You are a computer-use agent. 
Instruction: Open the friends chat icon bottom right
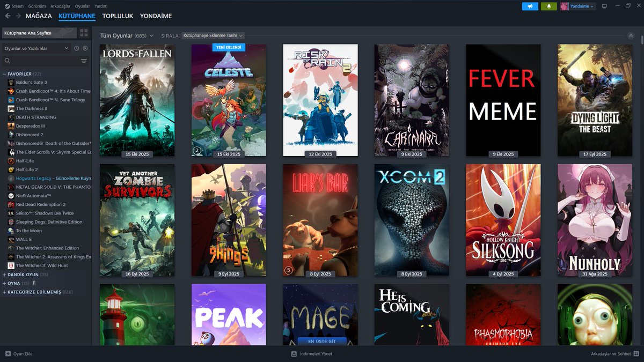click(x=636, y=354)
